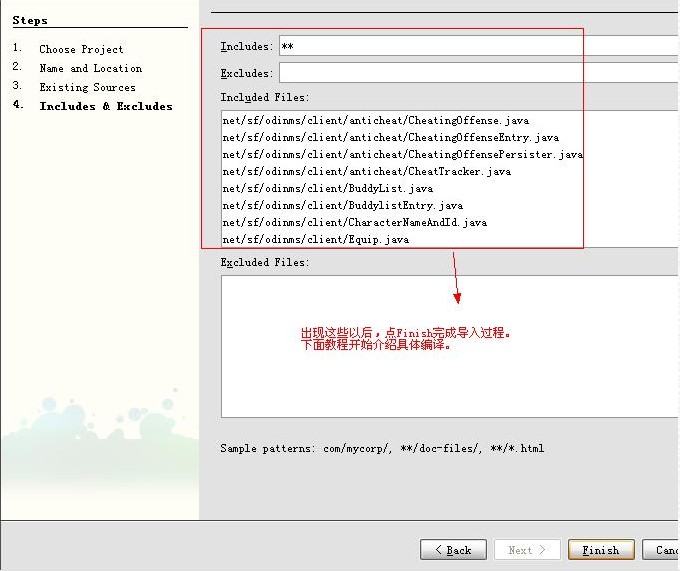Click step 3 Existing Sources
The width and height of the screenshot is (680, 571).
coord(87,87)
